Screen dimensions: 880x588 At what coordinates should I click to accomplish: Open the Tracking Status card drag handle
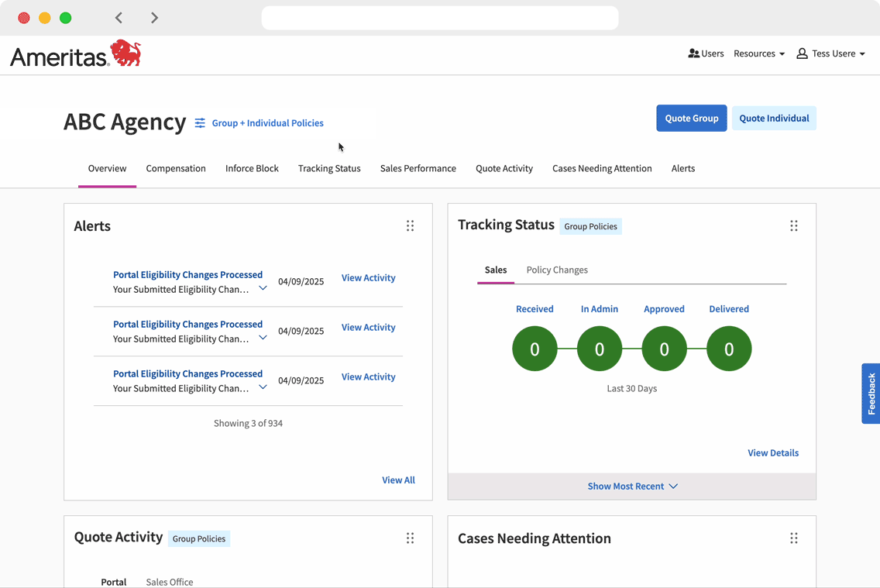click(x=793, y=226)
